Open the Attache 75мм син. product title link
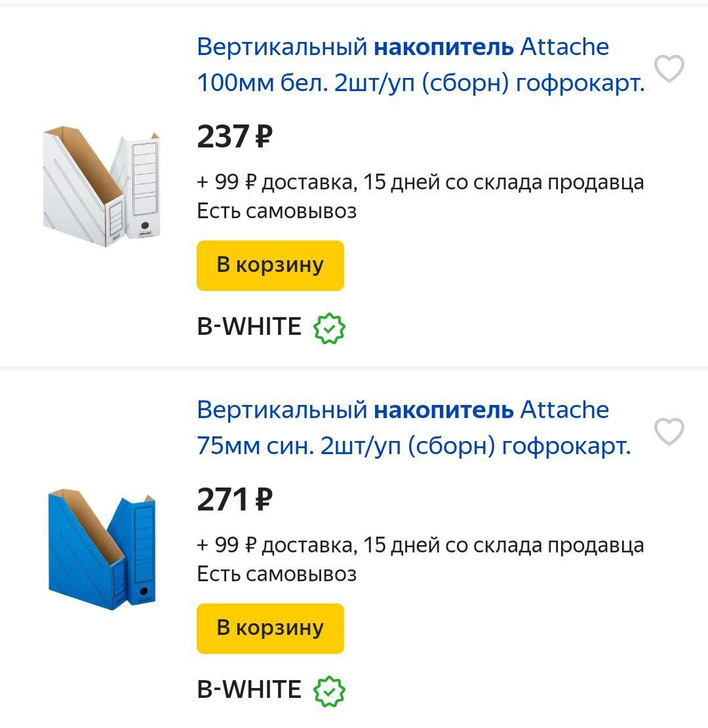 click(413, 428)
